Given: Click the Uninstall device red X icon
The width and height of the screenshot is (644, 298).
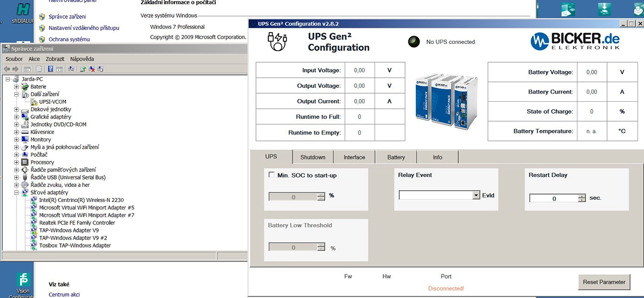Looking at the screenshot, I should tap(92, 69).
